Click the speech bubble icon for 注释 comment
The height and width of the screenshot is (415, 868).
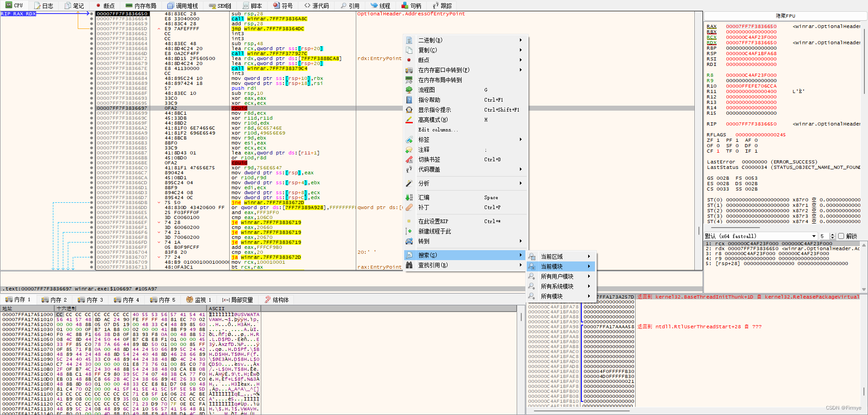pyautogui.click(x=409, y=149)
